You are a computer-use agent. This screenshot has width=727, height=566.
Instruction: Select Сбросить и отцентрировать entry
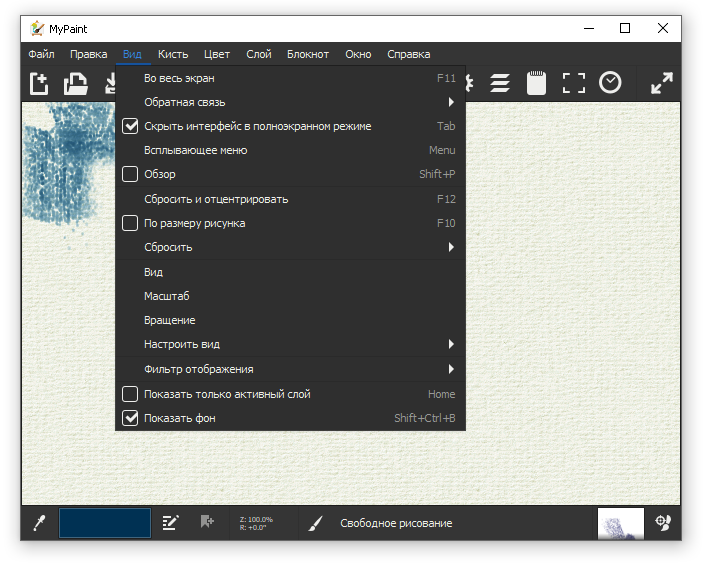[x=290, y=199]
